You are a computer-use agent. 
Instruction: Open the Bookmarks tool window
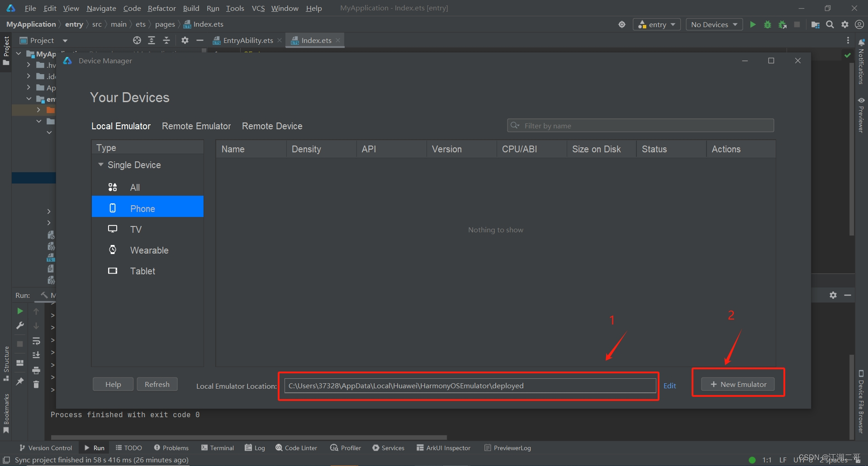[6, 414]
